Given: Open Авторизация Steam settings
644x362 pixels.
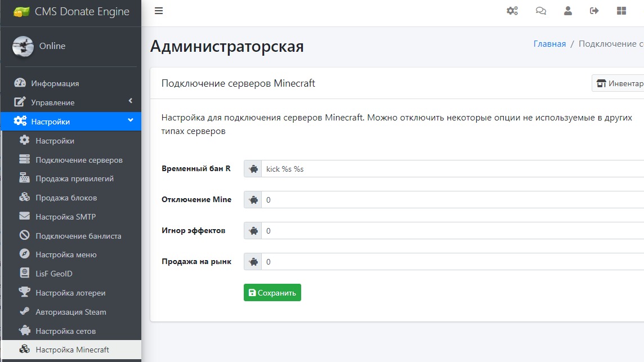Looking at the screenshot, I should click(70, 312).
